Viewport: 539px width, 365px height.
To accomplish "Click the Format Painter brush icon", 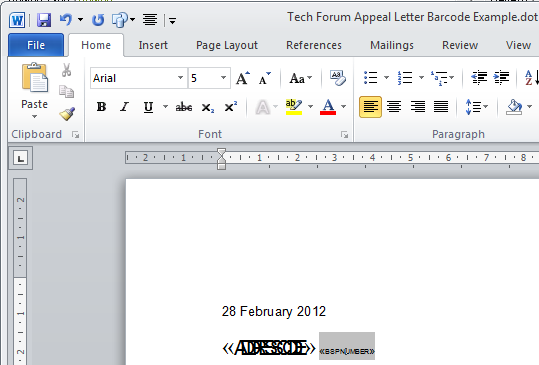I will (x=67, y=114).
